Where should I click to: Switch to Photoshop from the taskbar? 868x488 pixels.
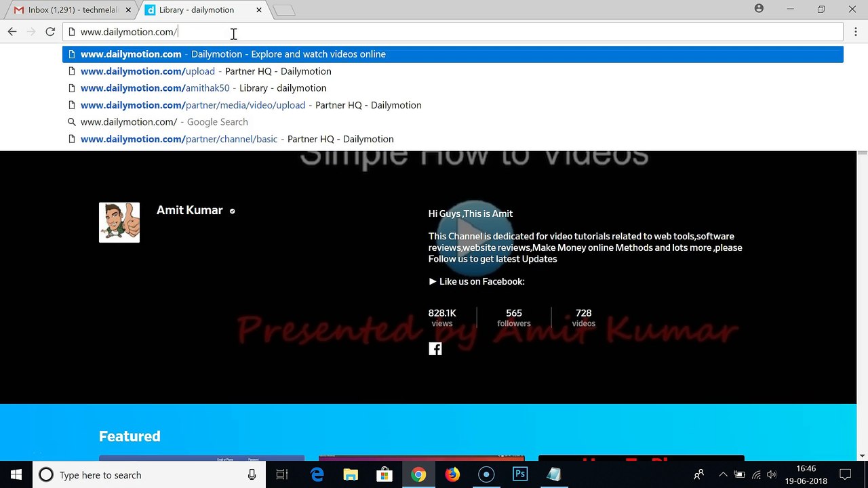(520, 474)
